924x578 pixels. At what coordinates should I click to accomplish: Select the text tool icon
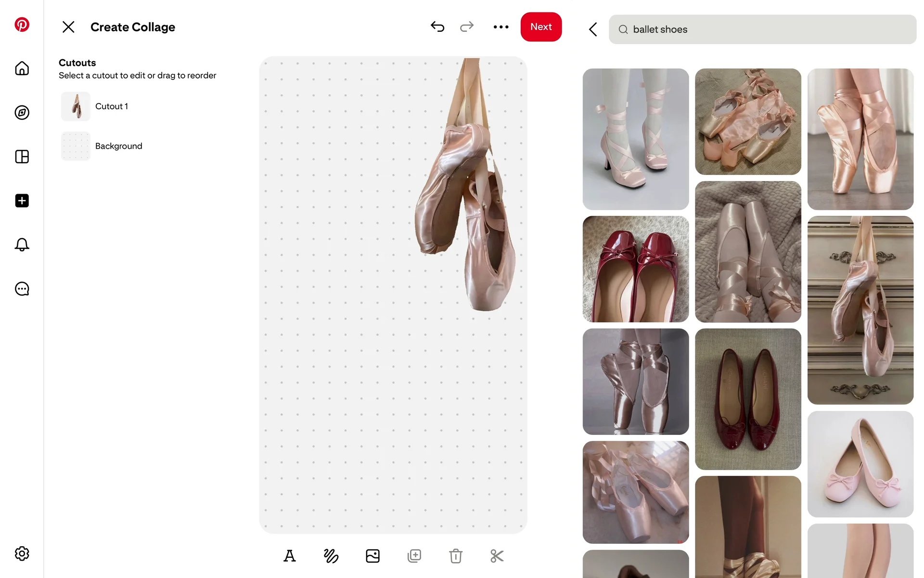pos(289,556)
